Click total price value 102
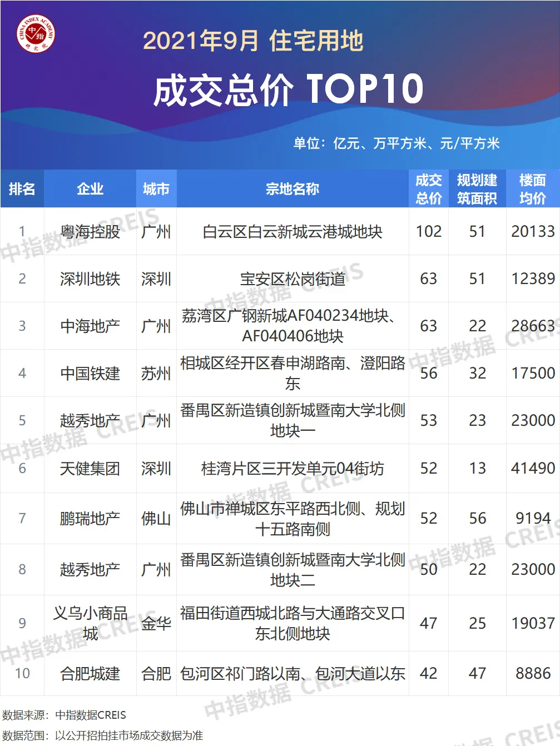The height and width of the screenshot is (746, 560). 429,232
